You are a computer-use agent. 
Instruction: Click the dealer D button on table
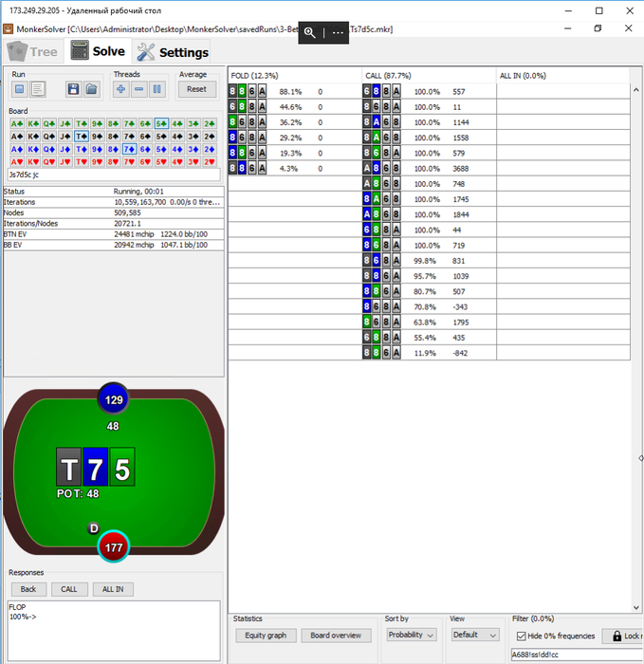[94, 528]
